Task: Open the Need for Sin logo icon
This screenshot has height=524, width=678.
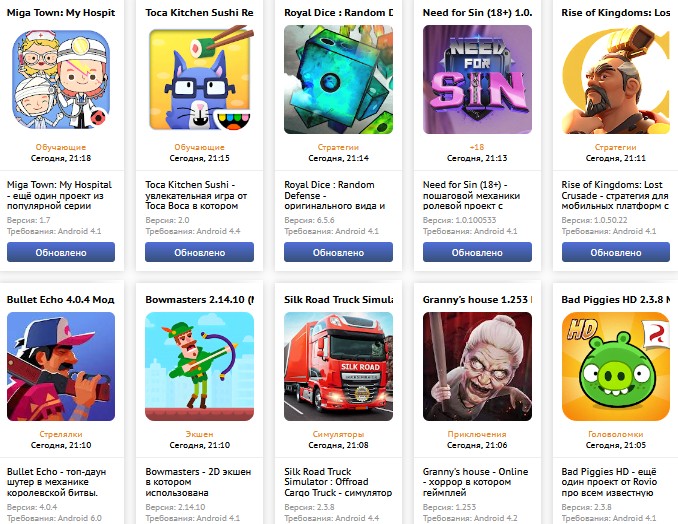Action: (477, 79)
